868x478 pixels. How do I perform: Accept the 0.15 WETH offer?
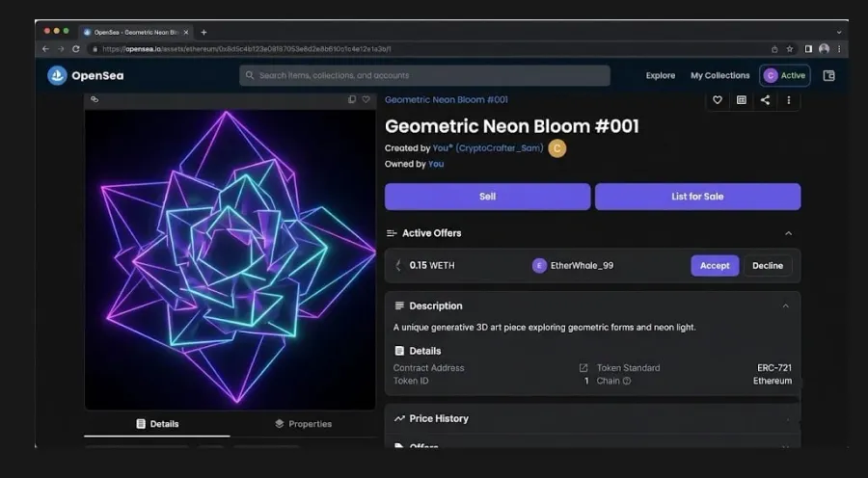point(715,266)
